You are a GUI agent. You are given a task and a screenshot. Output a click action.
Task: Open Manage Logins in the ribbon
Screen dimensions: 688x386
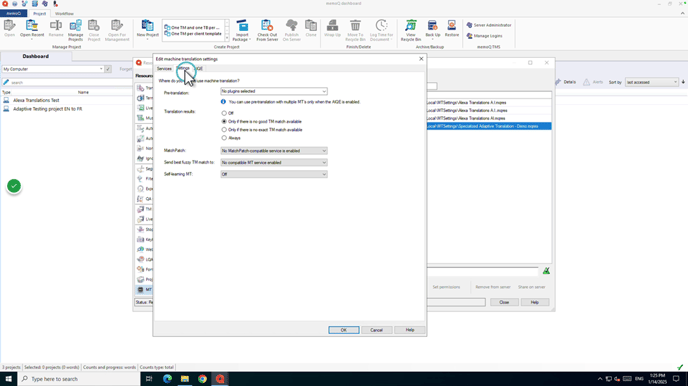coord(484,36)
